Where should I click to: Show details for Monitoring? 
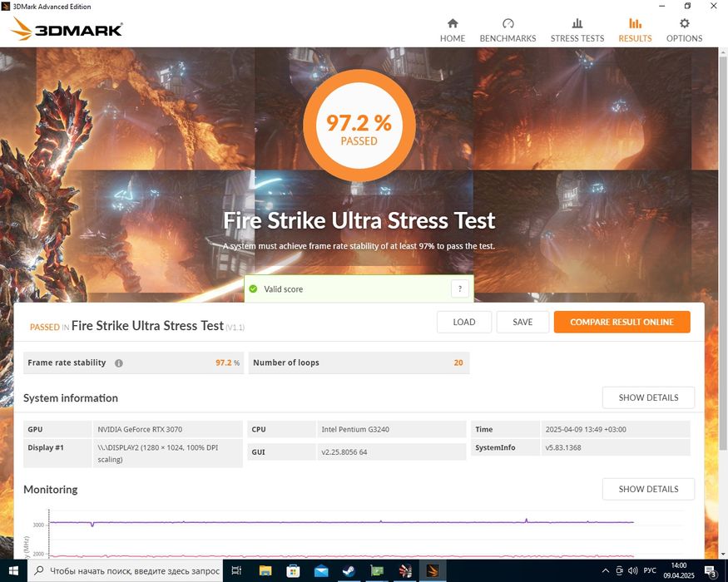click(x=648, y=489)
